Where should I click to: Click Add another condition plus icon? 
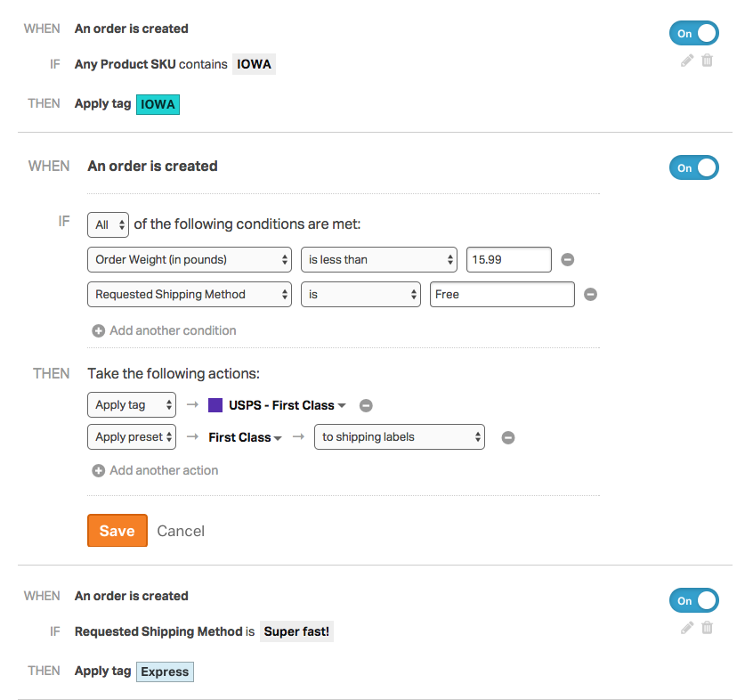(98, 330)
